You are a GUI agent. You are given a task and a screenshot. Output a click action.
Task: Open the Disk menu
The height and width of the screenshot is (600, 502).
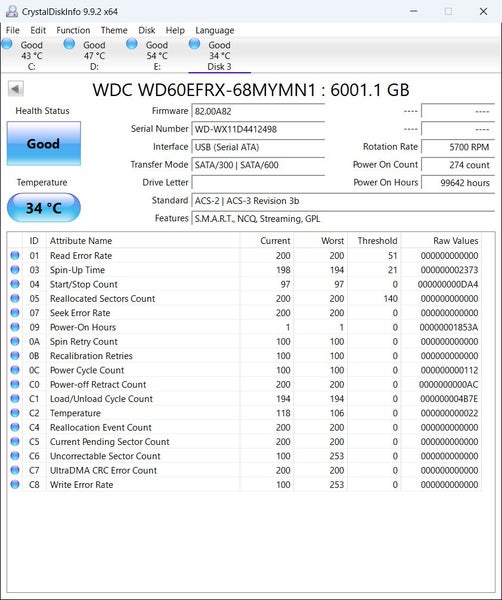pos(147,30)
